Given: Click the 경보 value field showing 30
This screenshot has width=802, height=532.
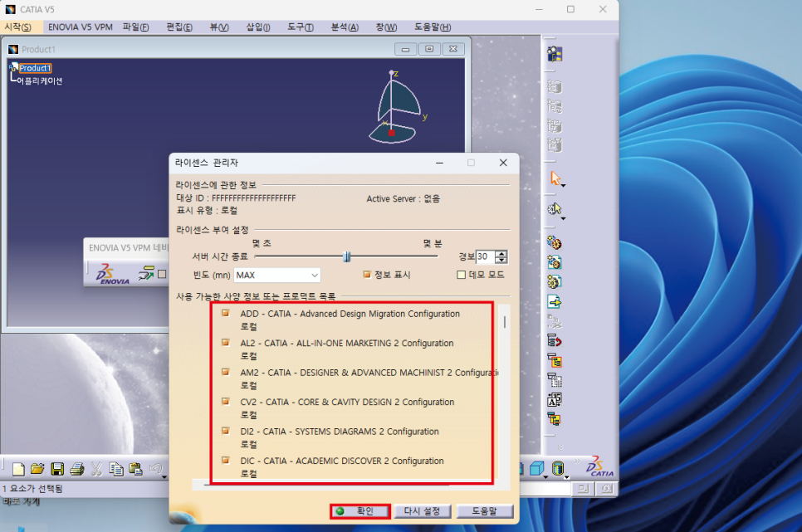Looking at the screenshot, I should pyautogui.click(x=486, y=256).
